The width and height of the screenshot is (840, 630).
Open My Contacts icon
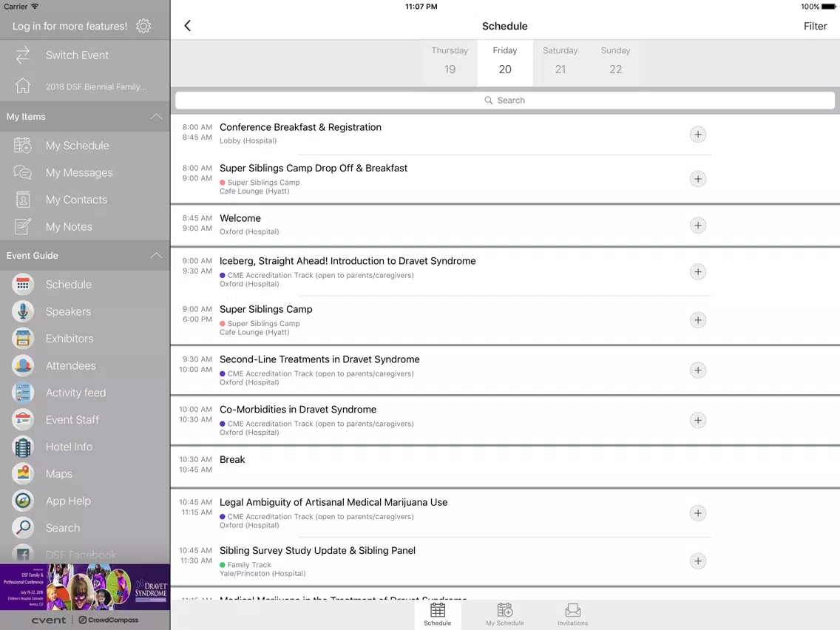[x=22, y=200]
